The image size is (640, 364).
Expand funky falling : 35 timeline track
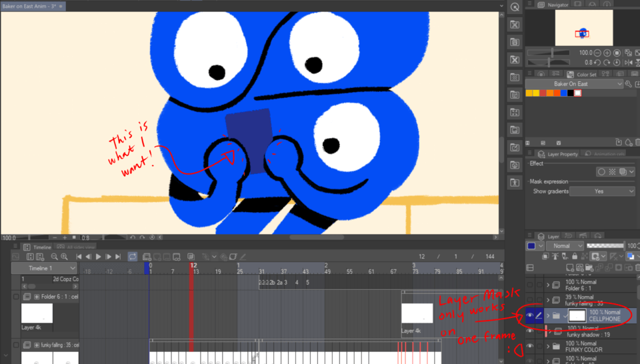pyautogui.click(x=37, y=345)
